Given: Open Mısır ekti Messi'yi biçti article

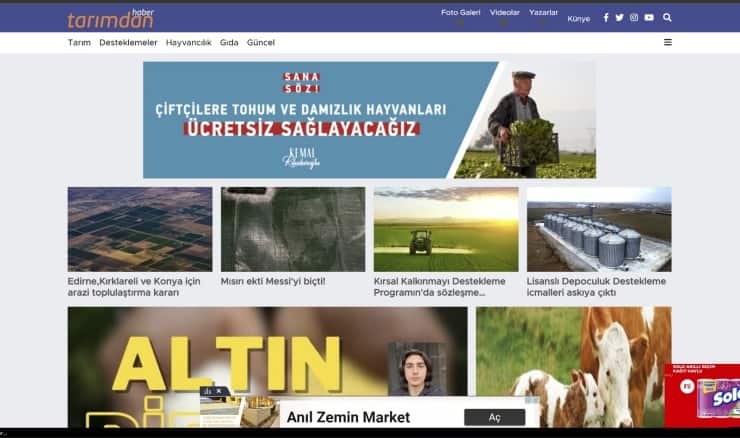Looking at the screenshot, I should [x=273, y=281].
